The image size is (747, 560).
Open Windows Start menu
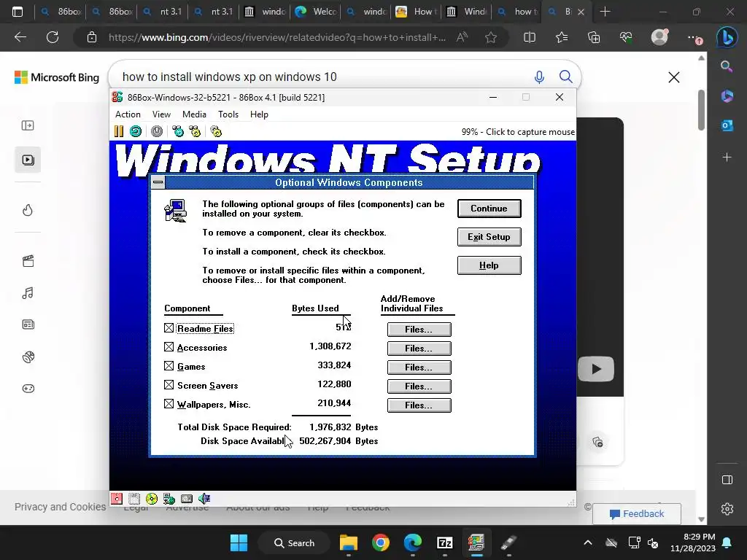coord(239,542)
